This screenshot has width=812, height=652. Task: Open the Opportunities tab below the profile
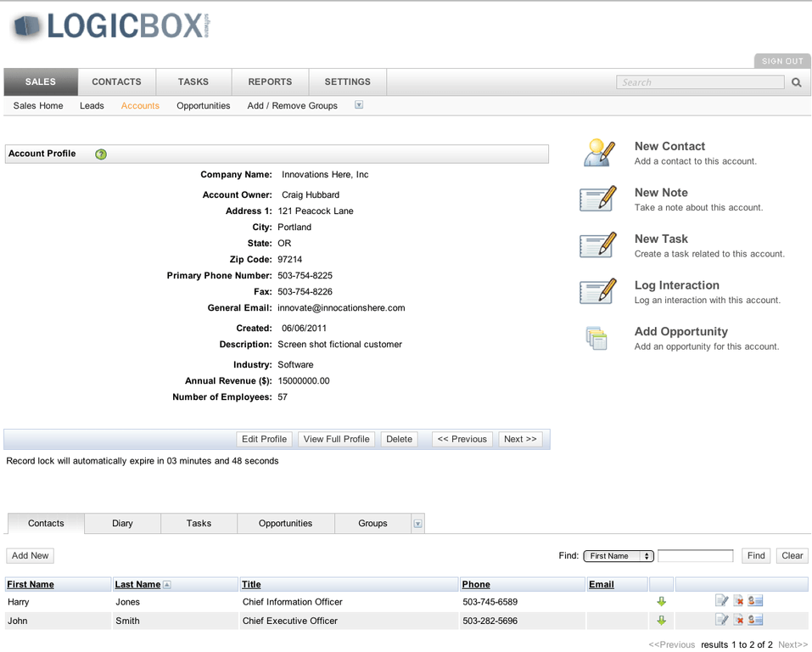coord(285,524)
